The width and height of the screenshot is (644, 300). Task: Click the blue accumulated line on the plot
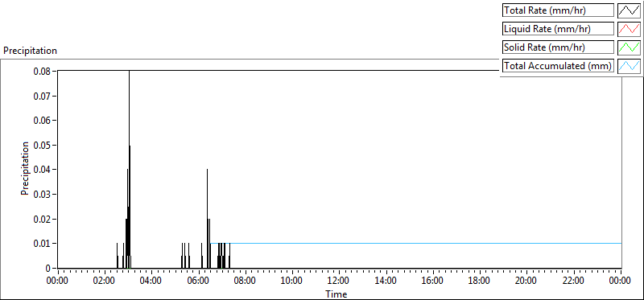[x=415, y=244]
